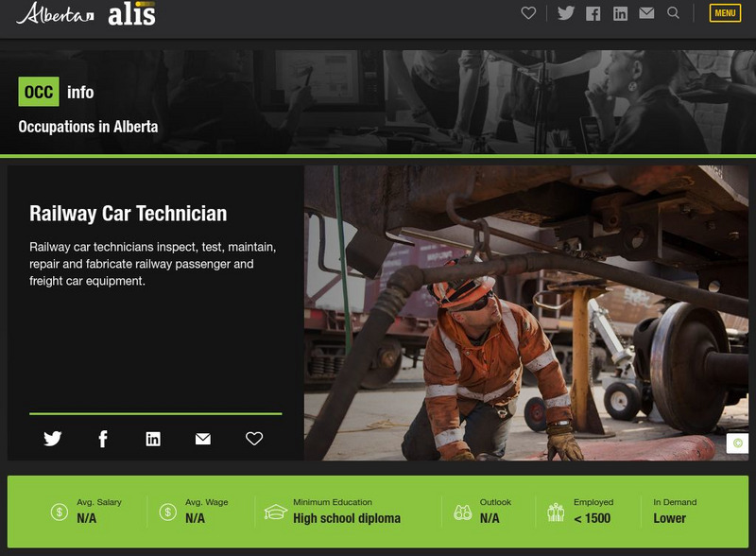This screenshot has height=556, width=756.
Task: Click the graduation cap Minimum Education icon
Action: (x=274, y=511)
